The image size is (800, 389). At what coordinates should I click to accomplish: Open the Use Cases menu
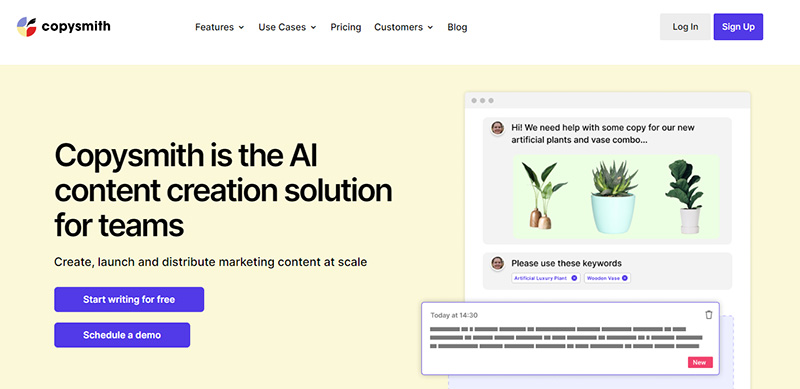[287, 27]
